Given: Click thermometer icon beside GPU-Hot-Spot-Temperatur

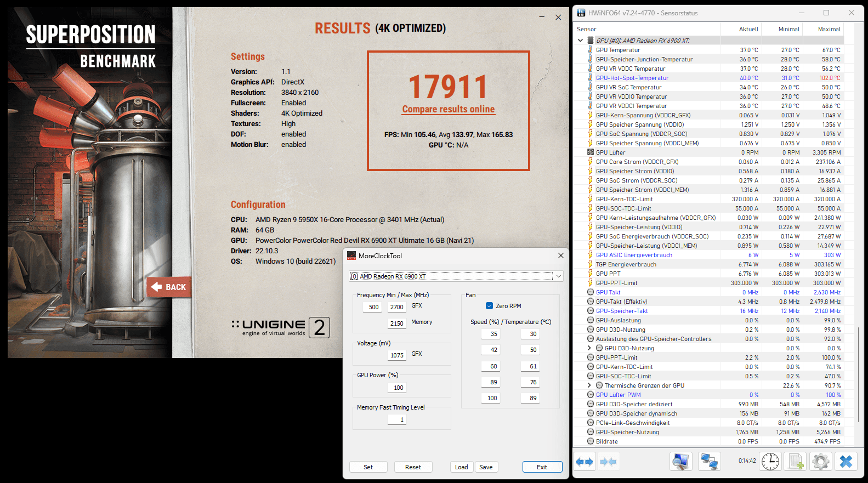Looking at the screenshot, I should point(591,78).
